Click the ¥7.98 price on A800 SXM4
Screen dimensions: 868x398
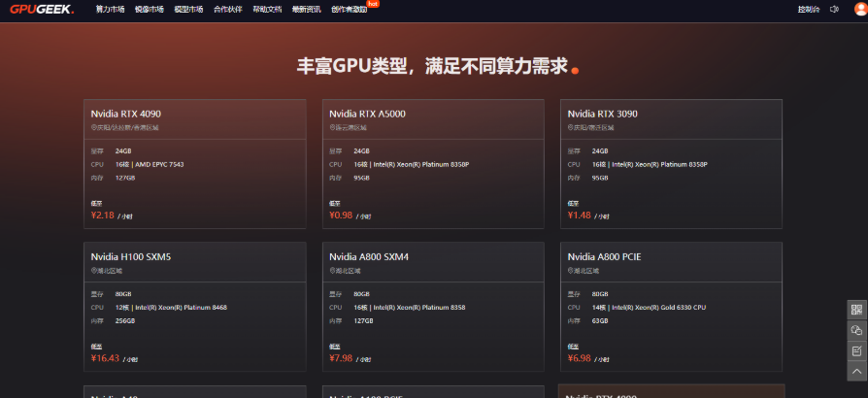[x=341, y=358]
